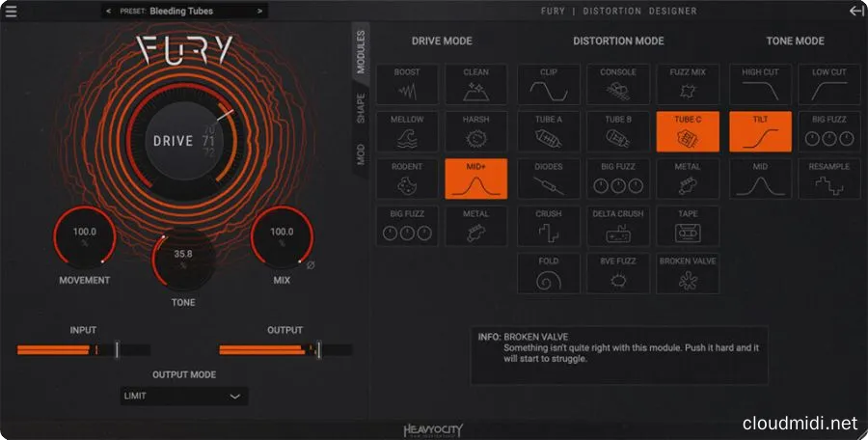Select Metal in Distortion Mode column
This screenshot has width=868, height=440.
pyautogui.click(x=688, y=179)
